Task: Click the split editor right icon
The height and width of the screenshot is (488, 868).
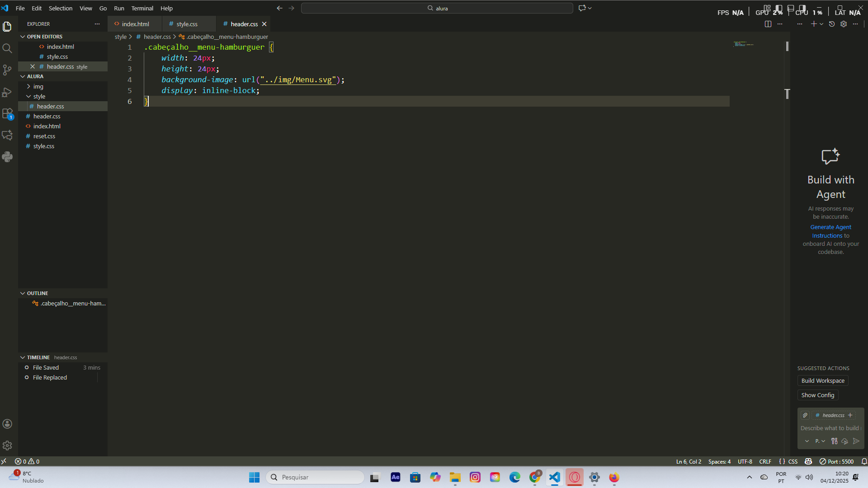Action: click(x=768, y=24)
